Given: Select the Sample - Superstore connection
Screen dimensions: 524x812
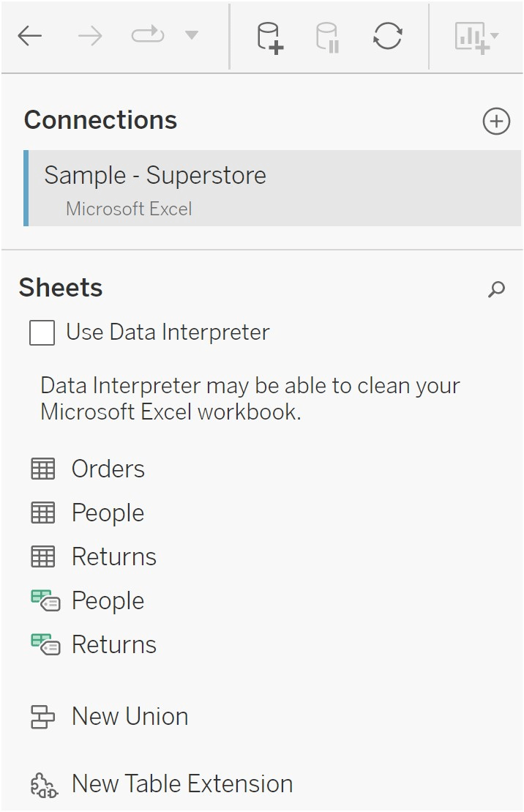Looking at the screenshot, I should pyautogui.click(x=154, y=176).
